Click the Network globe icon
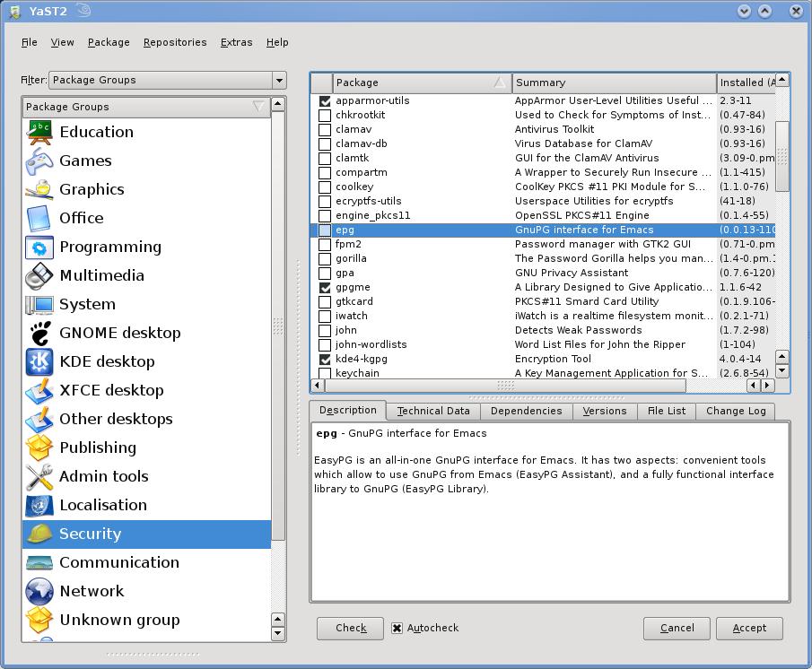 tap(39, 591)
